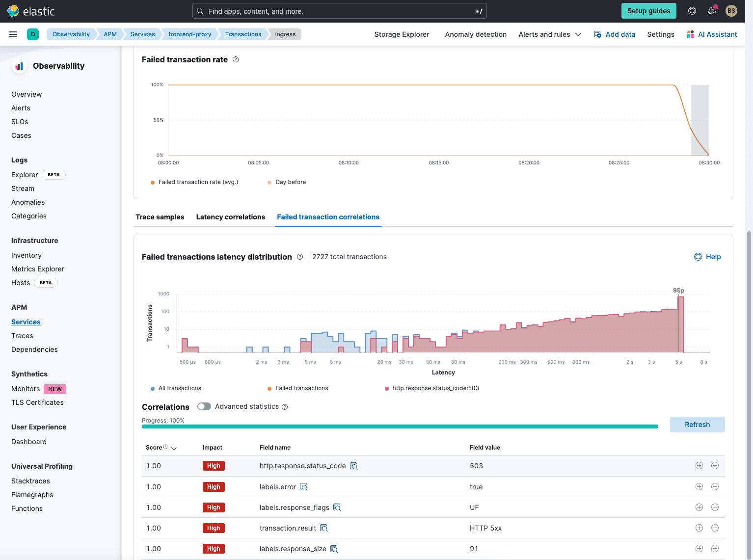Exclude filter for value 503
The width and height of the screenshot is (753, 560).
[715, 466]
